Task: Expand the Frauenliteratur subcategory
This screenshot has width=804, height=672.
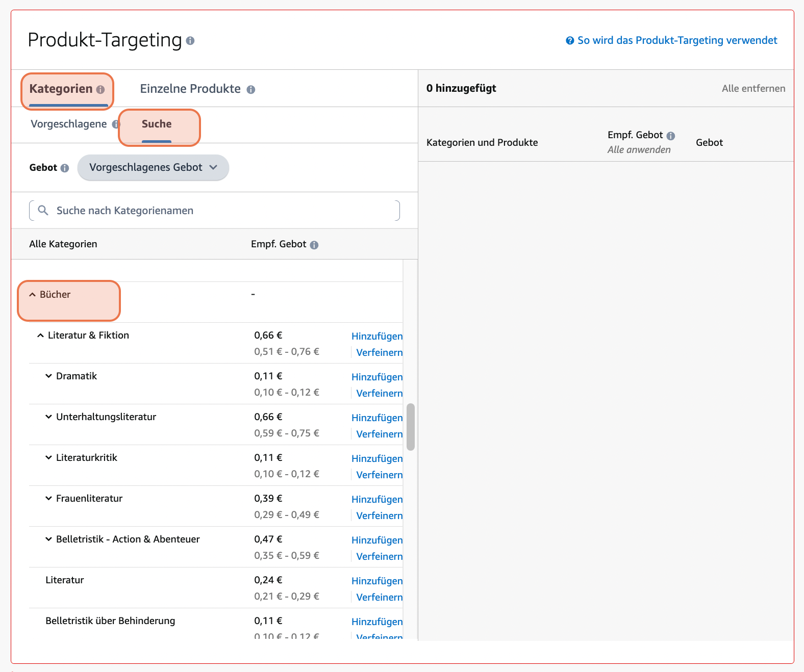Action: [49, 499]
